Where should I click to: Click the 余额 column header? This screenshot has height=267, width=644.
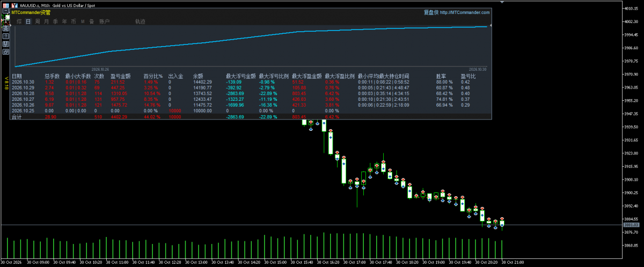coord(198,76)
